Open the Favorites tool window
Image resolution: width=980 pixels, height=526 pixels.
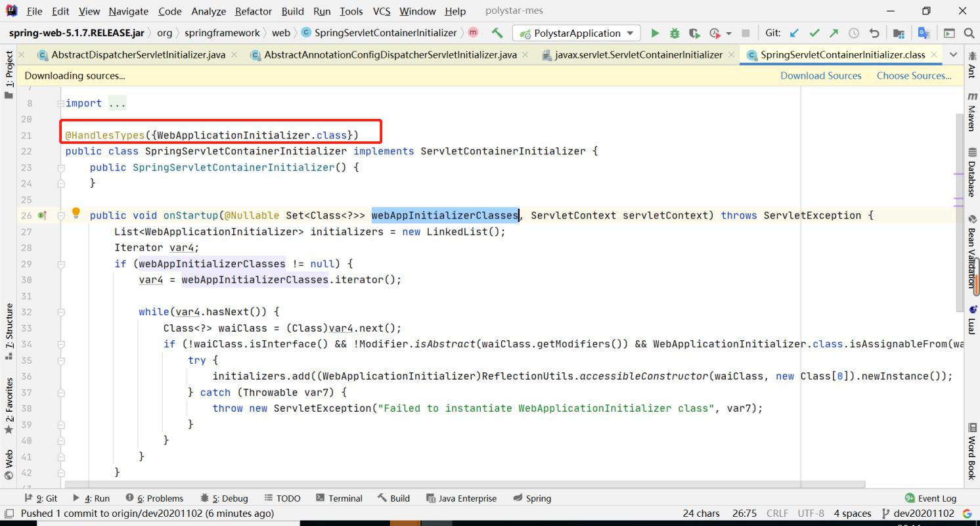(8, 405)
